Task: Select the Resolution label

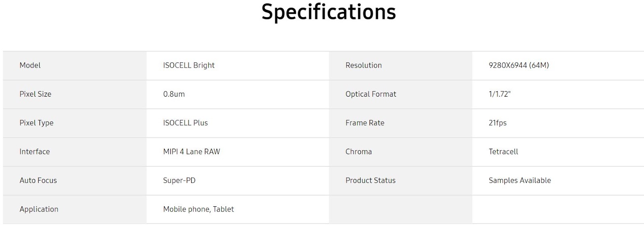Action: click(x=363, y=65)
